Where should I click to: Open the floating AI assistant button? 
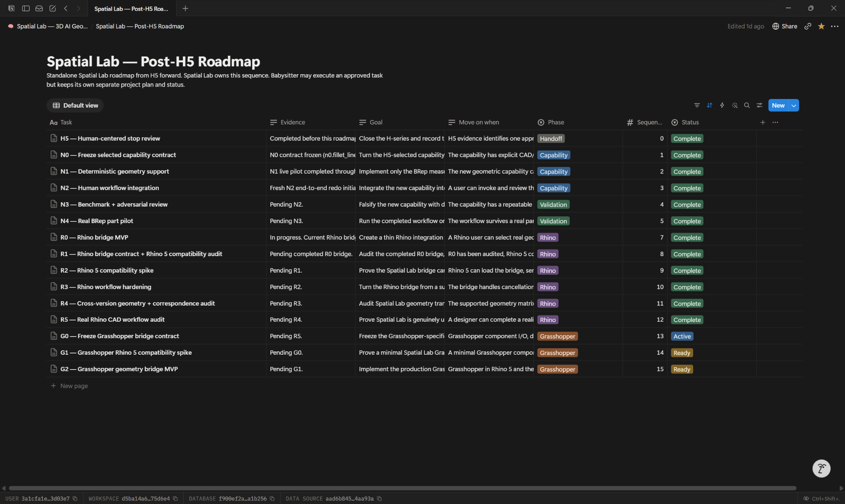821,468
